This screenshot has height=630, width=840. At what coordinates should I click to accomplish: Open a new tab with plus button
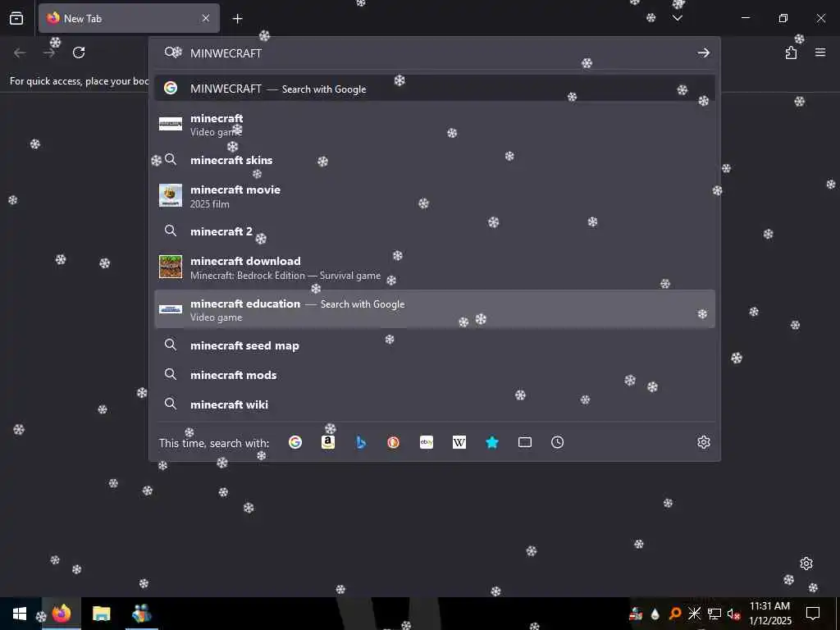pyautogui.click(x=237, y=19)
